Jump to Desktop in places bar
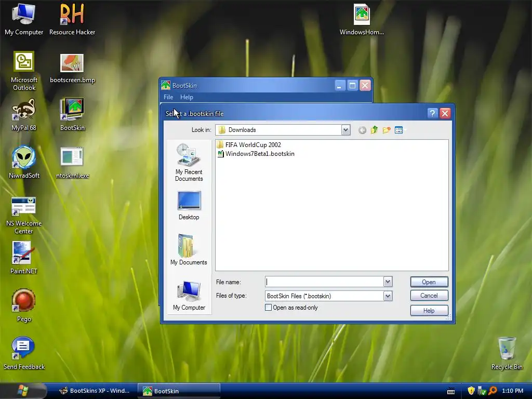This screenshot has width=532, height=399. [x=189, y=206]
